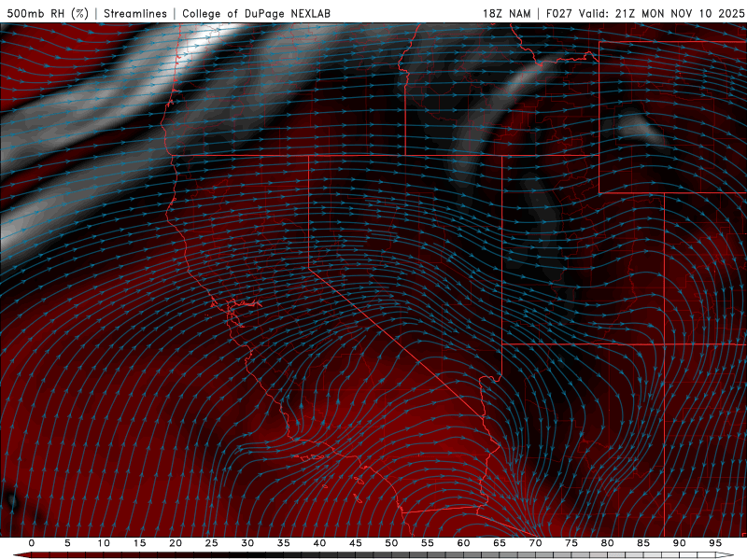Click the color bar label "5"
Viewport: 747px width, 560px height.
coord(67,543)
